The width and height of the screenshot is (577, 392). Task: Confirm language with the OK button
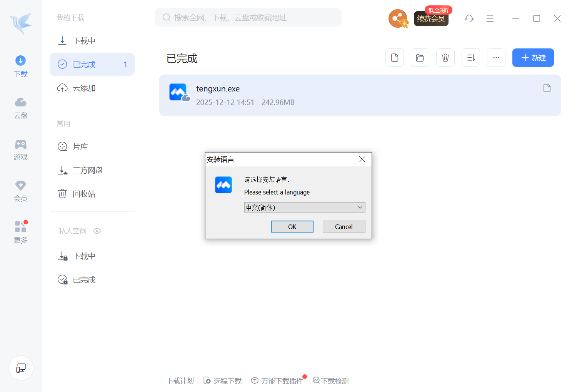(x=292, y=227)
